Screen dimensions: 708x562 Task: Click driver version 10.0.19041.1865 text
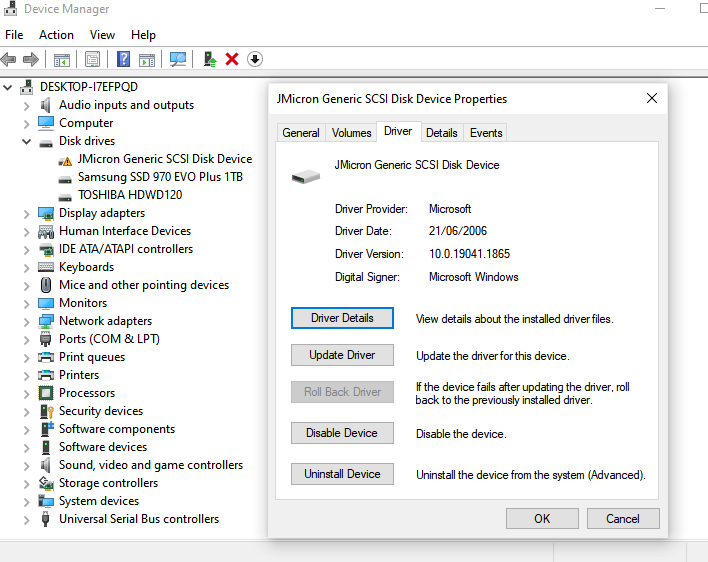[469, 254]
